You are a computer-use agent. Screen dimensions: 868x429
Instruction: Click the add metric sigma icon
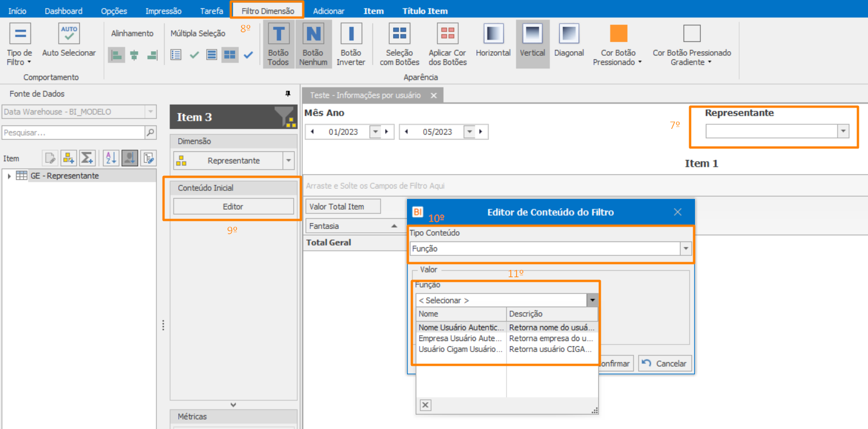click(87, 158)
